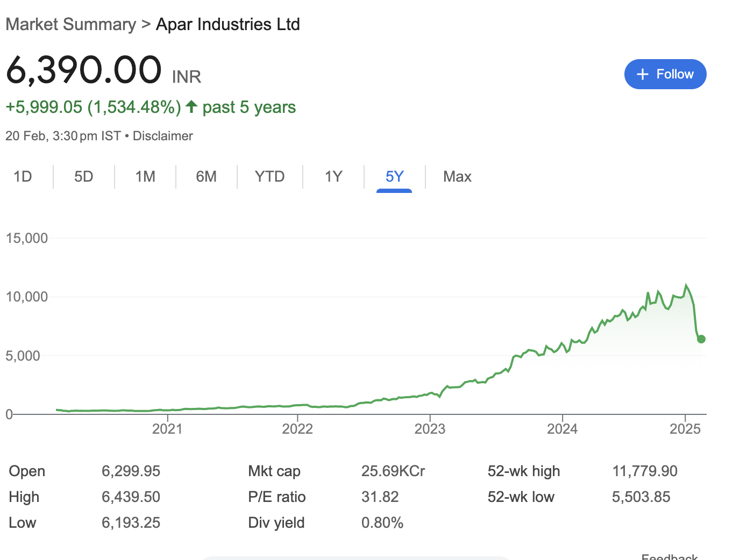Click the 52-wk high label

524,471
